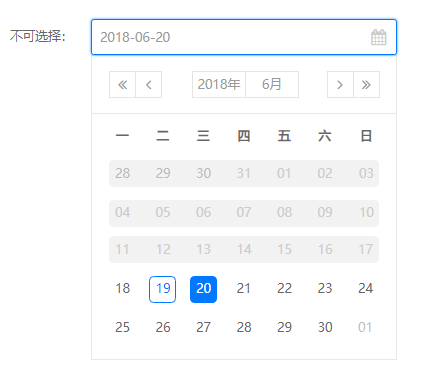Go to next year with double-right arrow
422x376 pixels.
coord(366,85)
